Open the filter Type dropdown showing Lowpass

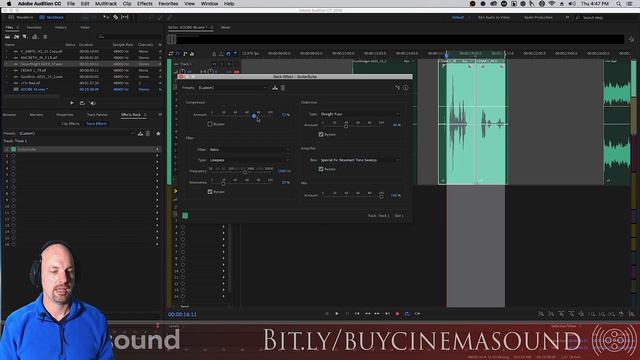(249, 160)
